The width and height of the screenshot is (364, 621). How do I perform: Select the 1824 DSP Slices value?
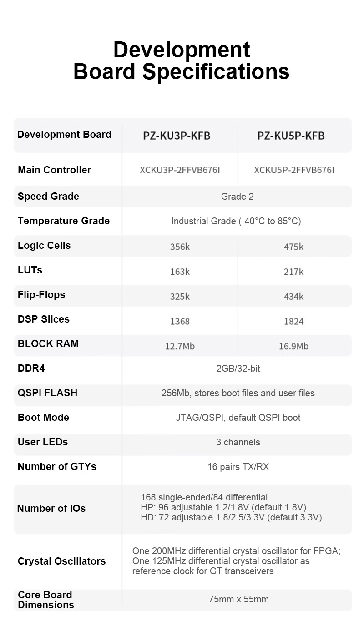293,321
